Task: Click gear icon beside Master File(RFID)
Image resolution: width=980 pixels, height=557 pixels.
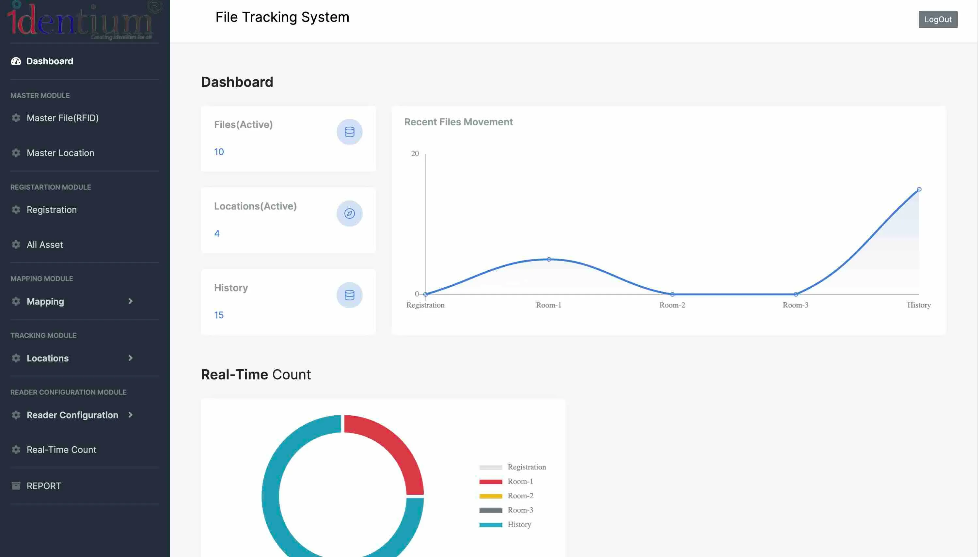Action: coord(16,118)
